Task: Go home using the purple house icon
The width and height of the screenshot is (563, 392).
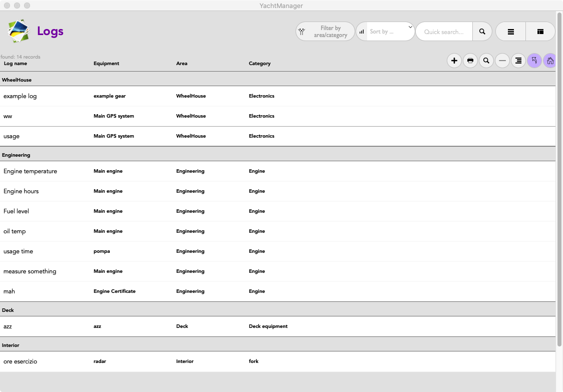Action: click(x=550, y=61)
